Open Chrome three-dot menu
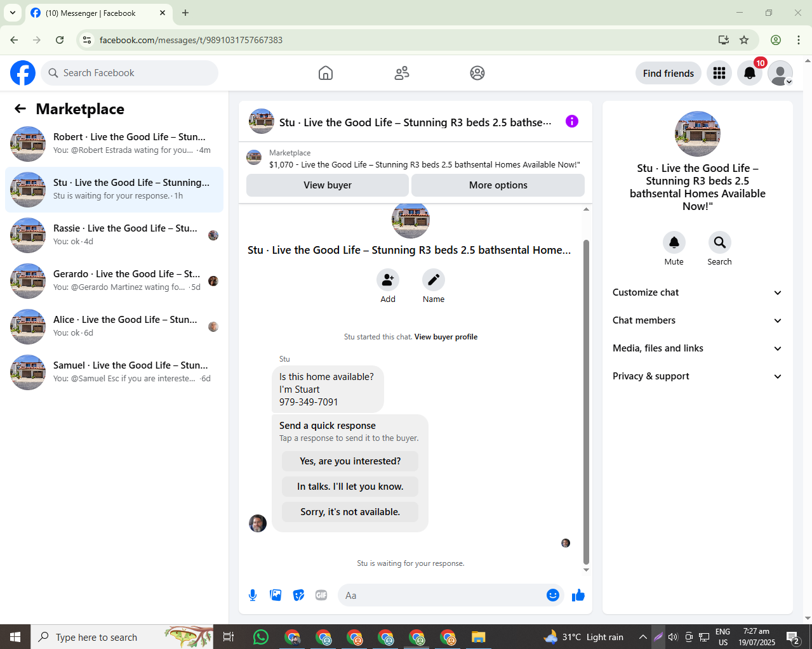The height and width of the screenshot is (649, 812). (799, 40)
